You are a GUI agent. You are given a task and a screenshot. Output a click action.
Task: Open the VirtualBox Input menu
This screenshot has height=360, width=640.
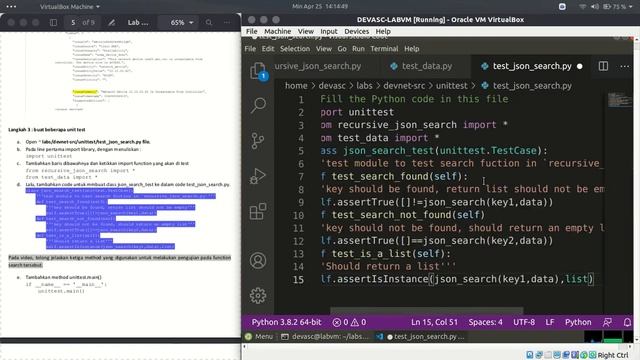(x=329, y=31)
